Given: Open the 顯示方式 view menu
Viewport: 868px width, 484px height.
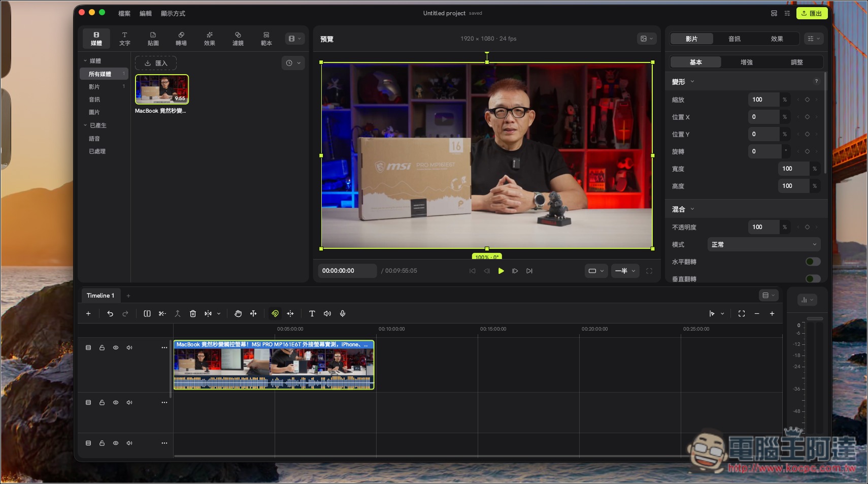Looking at the screenshot, I should 173,14.
